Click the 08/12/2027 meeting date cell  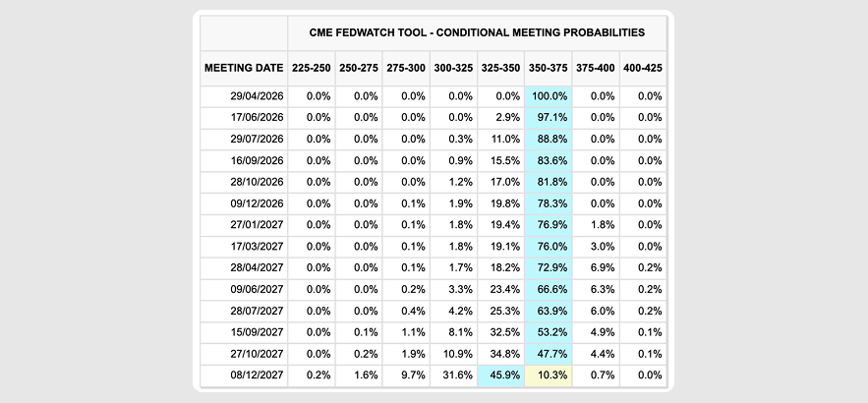(x=257, y=375)
